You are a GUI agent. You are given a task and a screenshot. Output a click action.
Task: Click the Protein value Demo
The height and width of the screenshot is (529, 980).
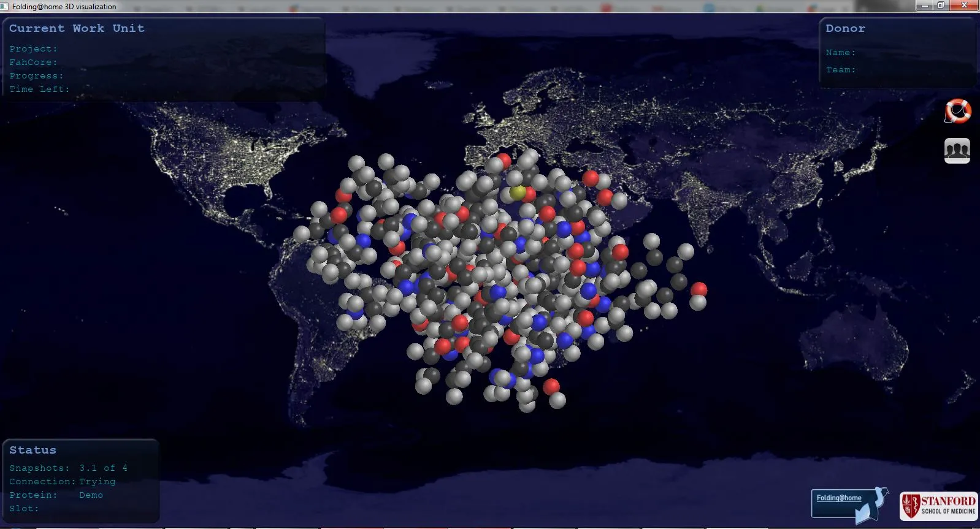click(x=91, y=495)
